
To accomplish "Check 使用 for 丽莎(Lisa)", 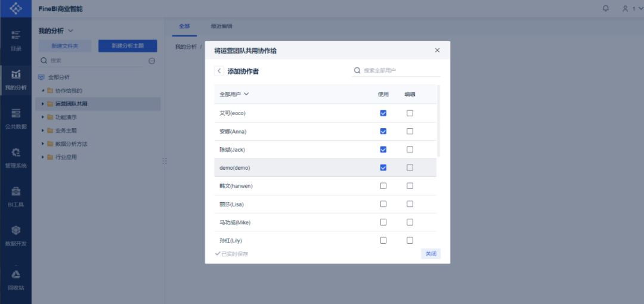I will 383,204.
